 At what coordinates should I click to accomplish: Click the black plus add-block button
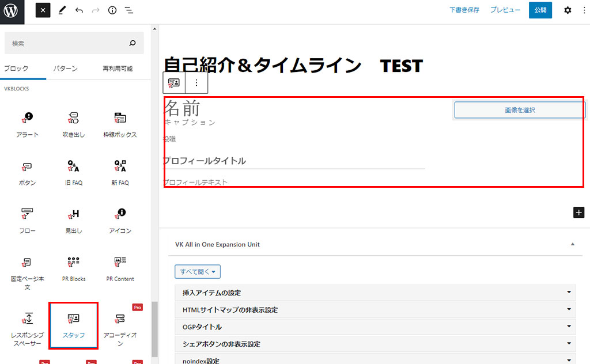(578, 212)
